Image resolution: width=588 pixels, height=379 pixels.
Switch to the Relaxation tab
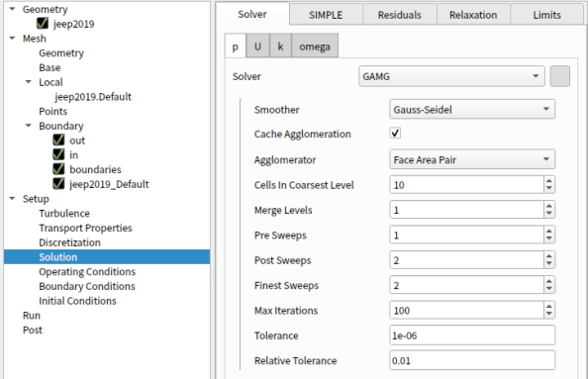pyautogui.click(x=473, y=15)
